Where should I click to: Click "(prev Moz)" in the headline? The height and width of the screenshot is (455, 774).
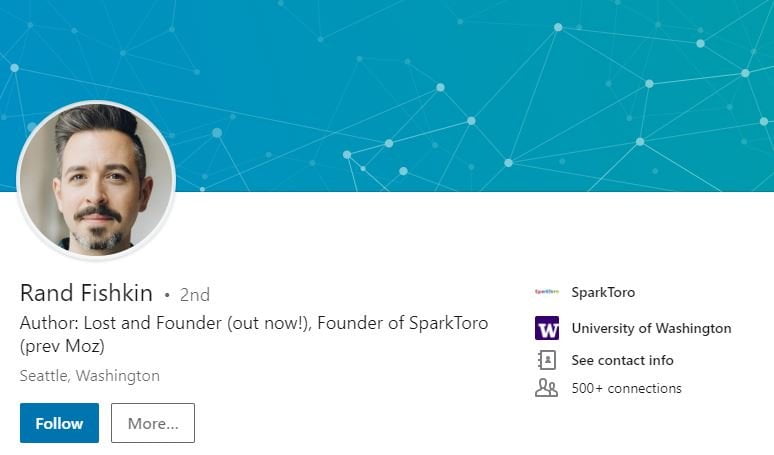[x=62, y=346]
